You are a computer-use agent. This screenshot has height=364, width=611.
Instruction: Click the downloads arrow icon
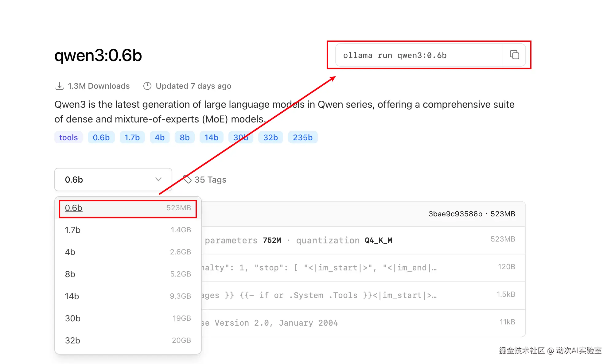[x=59, y=86]
